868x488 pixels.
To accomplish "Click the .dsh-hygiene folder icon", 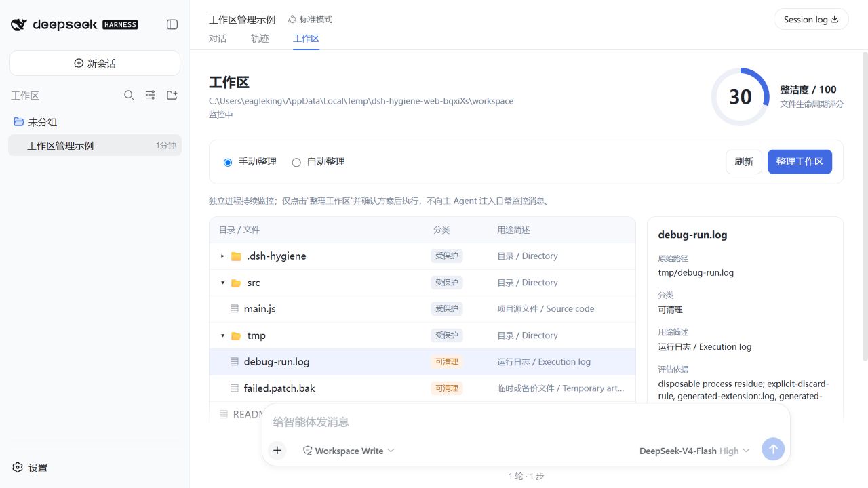I will (236, 256).
